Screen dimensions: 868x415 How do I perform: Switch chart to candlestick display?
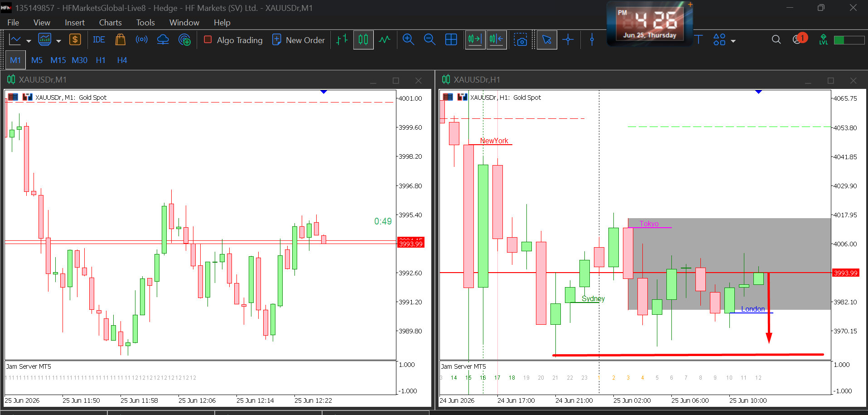(363, 40)
